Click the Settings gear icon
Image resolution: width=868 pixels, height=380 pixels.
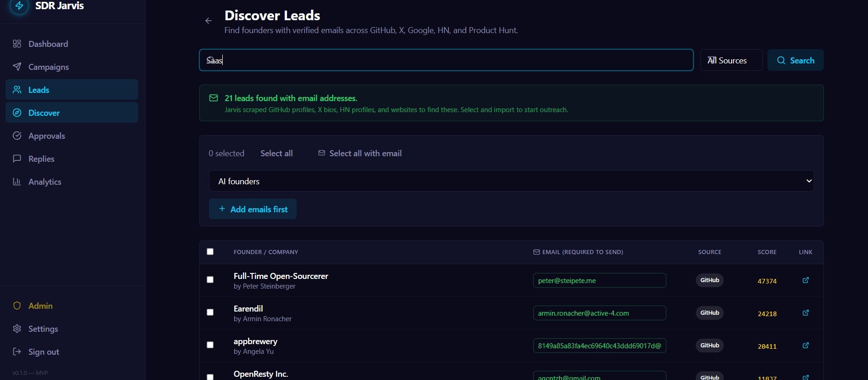click(17, 329)
